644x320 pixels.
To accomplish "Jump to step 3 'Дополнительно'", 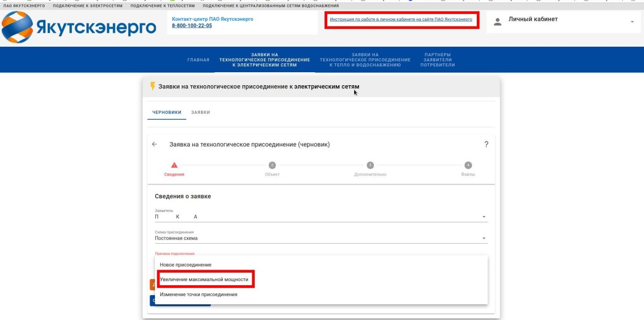I will pos(370,165).
